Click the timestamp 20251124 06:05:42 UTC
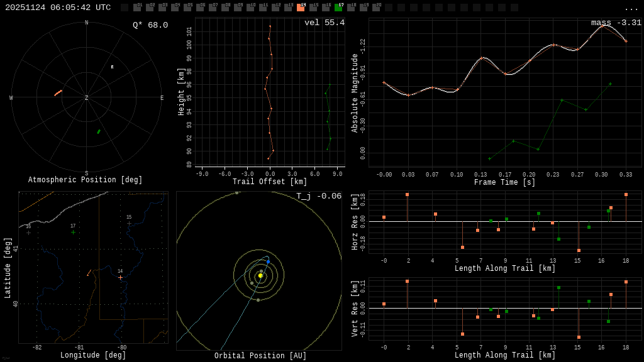Viewport: 644px width, 362px height. point(58,8)
